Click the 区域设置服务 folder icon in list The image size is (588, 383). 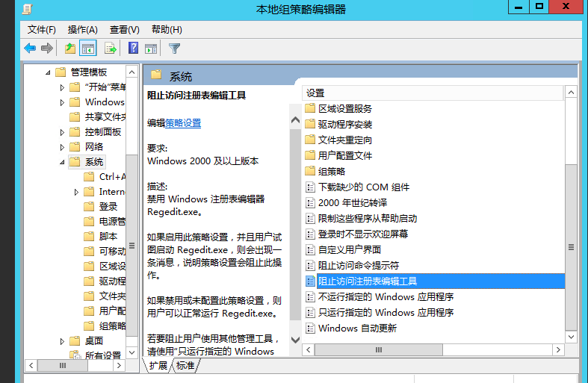coord(310,108)
